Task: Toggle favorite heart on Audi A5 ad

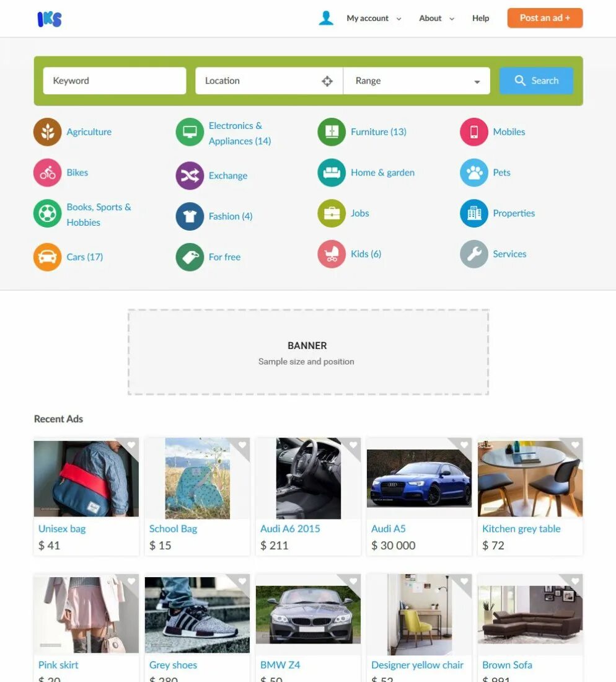Action: tap(464, 445)
